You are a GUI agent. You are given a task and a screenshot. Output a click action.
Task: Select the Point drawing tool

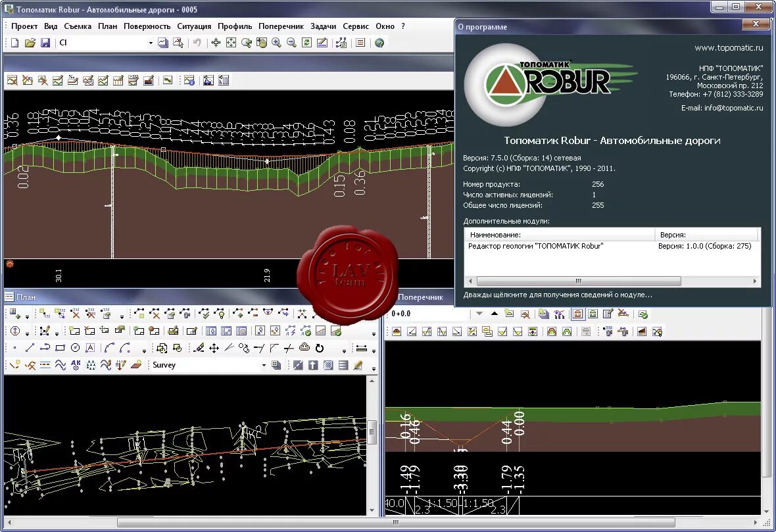pos(15,348)
